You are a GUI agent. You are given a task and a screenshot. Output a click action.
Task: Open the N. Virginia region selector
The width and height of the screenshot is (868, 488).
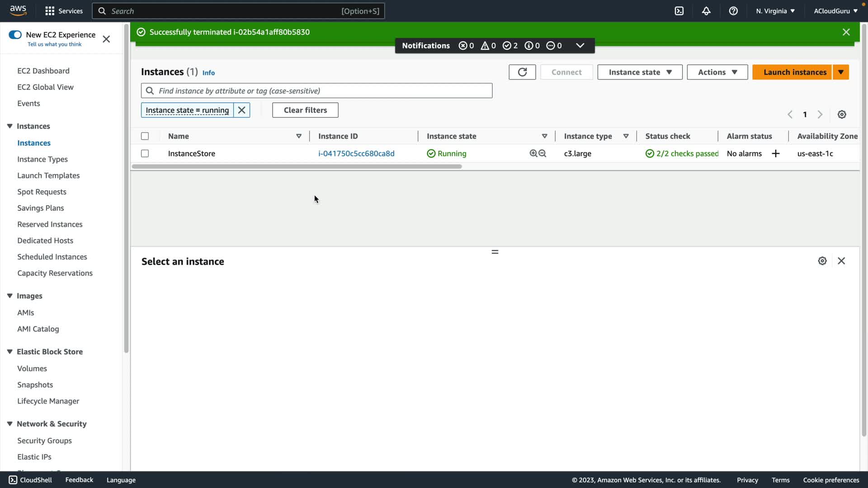(x=775, y=11)
